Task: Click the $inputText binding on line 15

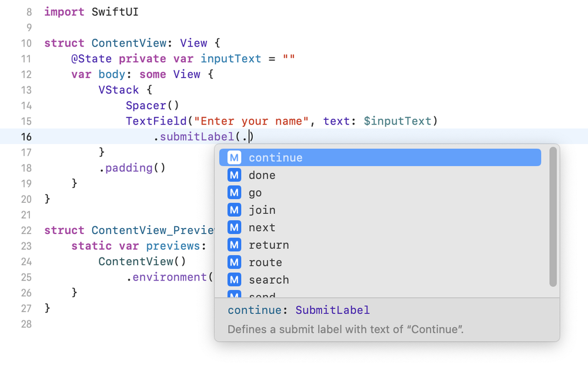Action: 397,121
